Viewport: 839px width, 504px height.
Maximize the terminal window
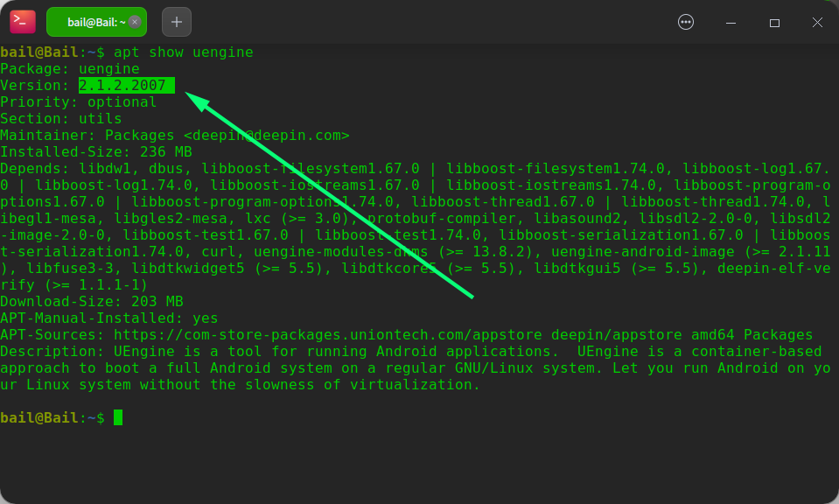pyautogui.click(x=774, y=23)
